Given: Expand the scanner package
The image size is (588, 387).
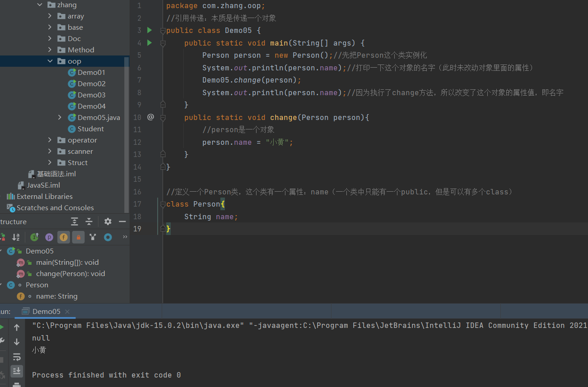Looking at the screenshot, I should tap(50, 151).
